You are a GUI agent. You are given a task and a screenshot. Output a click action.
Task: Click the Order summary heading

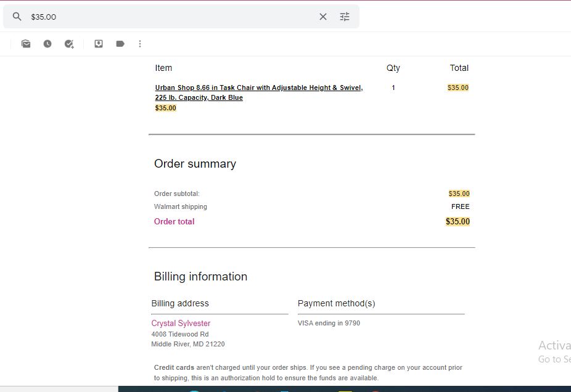pyautogui.click(x=195, y=164)
